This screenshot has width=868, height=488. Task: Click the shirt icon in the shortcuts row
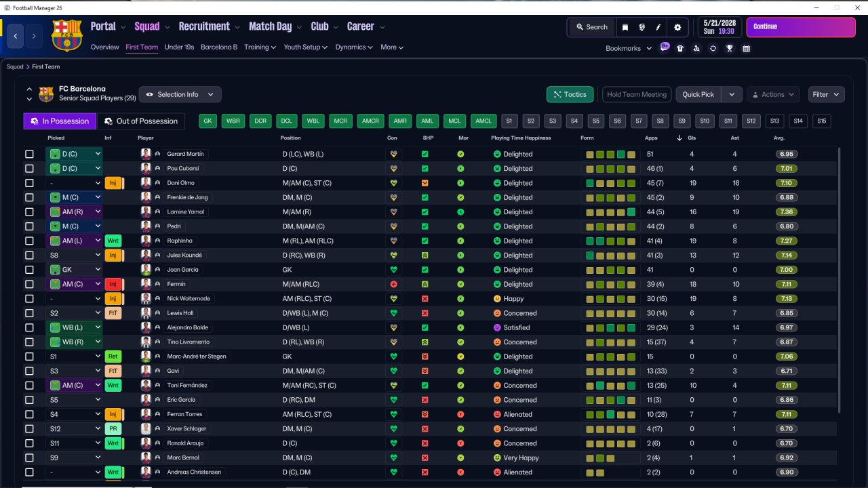[x=680, y=48]
